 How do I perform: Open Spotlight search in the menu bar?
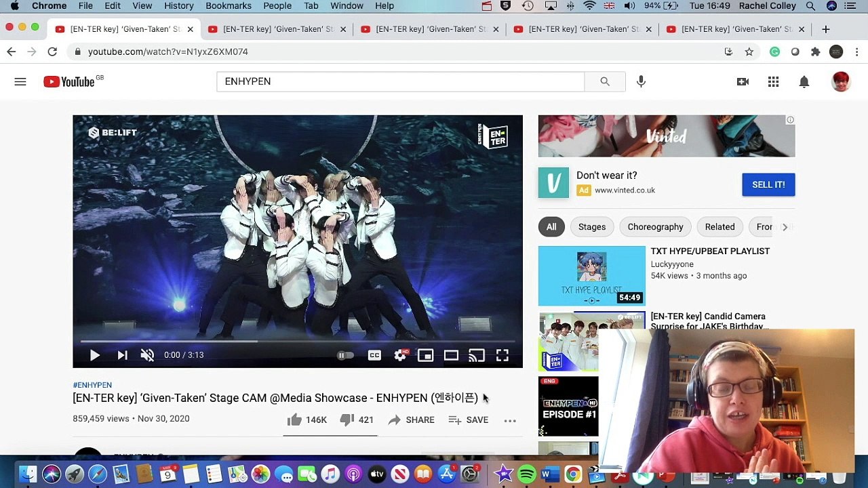coord(810,6)
